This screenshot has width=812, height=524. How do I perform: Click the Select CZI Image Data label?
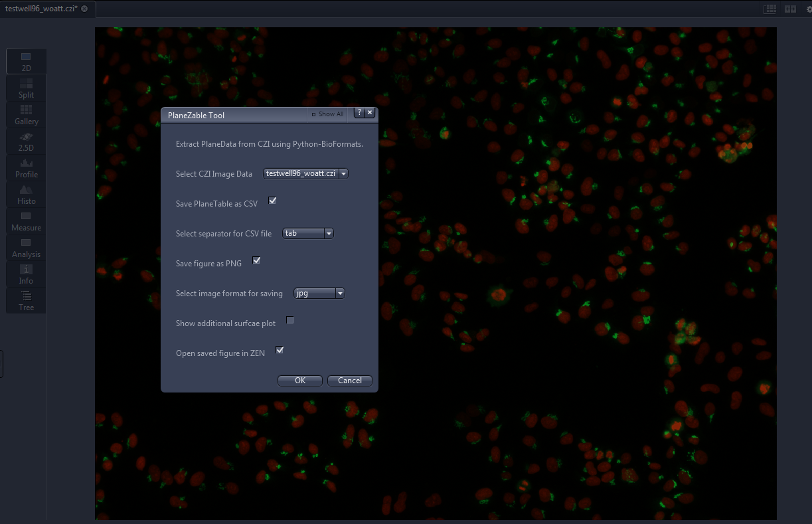click(214, 174)
